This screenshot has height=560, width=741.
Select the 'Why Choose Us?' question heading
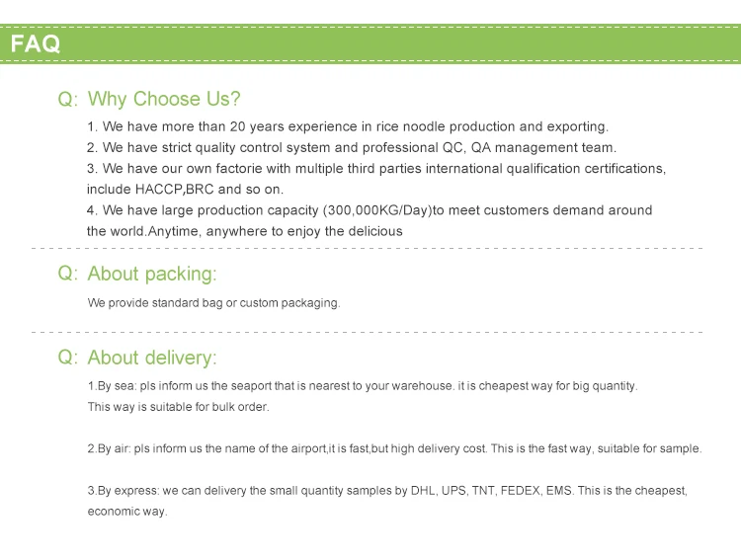[x=164, y=99]
